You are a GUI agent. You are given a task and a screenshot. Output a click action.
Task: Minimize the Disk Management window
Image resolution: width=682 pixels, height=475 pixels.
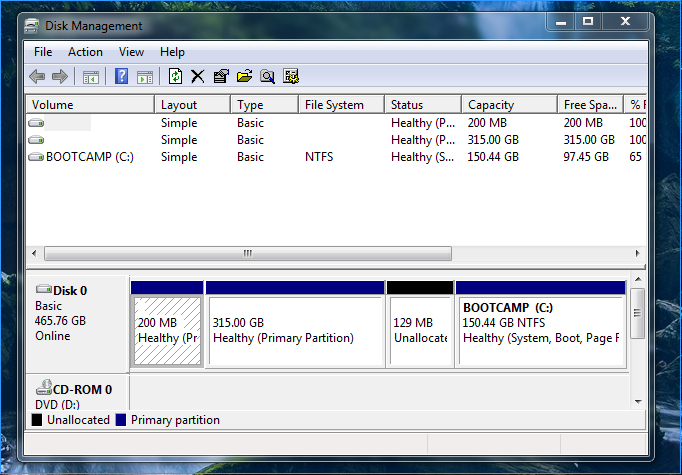click(x=561, y=21)
